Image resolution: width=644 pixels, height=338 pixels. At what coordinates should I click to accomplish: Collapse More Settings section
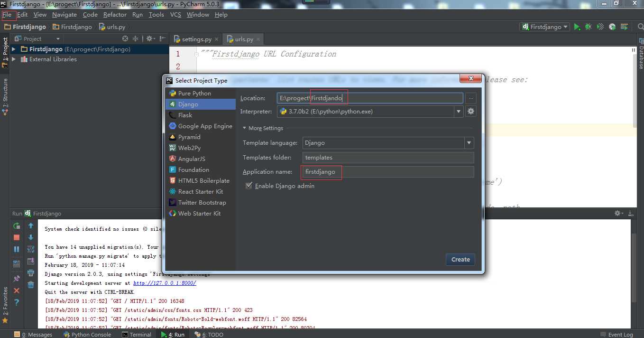tap(245, 128)
